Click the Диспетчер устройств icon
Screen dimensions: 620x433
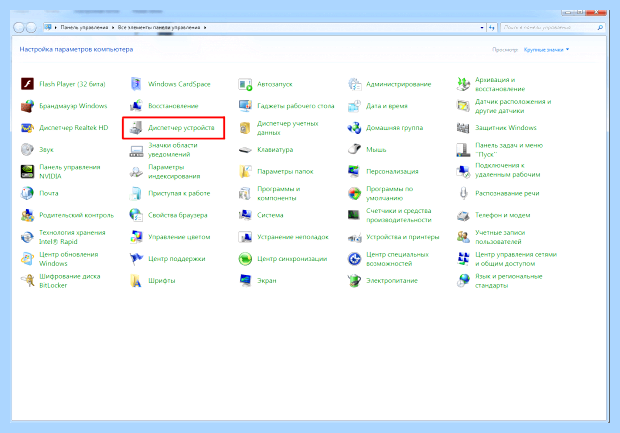point(136,128)
